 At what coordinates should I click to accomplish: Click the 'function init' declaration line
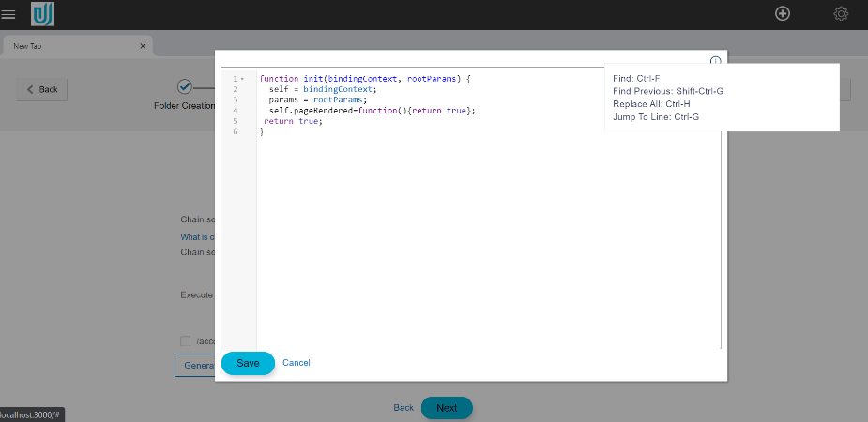coord(365,79)
